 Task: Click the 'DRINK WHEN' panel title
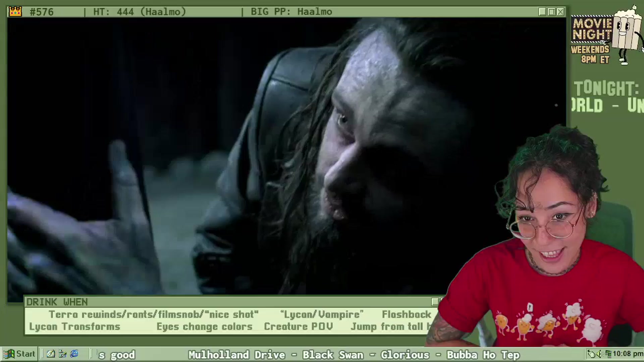[x=57, y=302]
